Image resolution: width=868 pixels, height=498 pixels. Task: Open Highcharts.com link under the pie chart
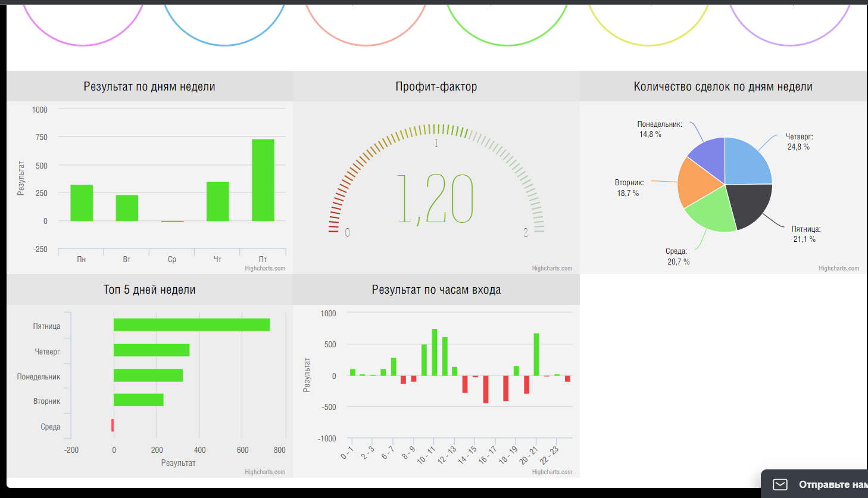[839, 268]
